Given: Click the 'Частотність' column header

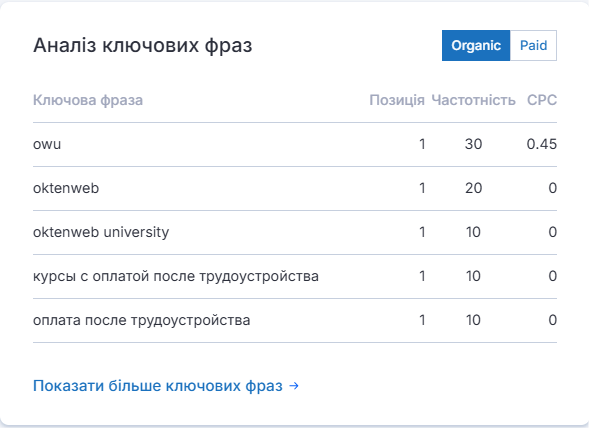Looking at the screenshot, I should tap(473, 100).
